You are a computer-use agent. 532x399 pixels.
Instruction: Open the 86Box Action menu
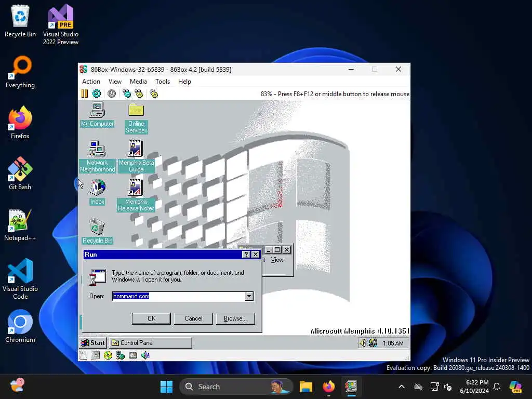91,82
